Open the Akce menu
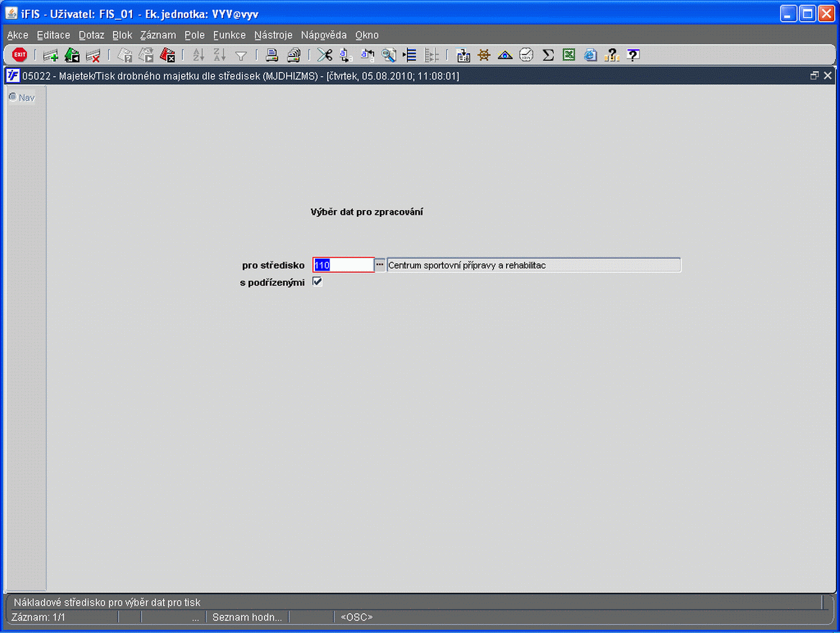840x633 pixels. point(18,35)
